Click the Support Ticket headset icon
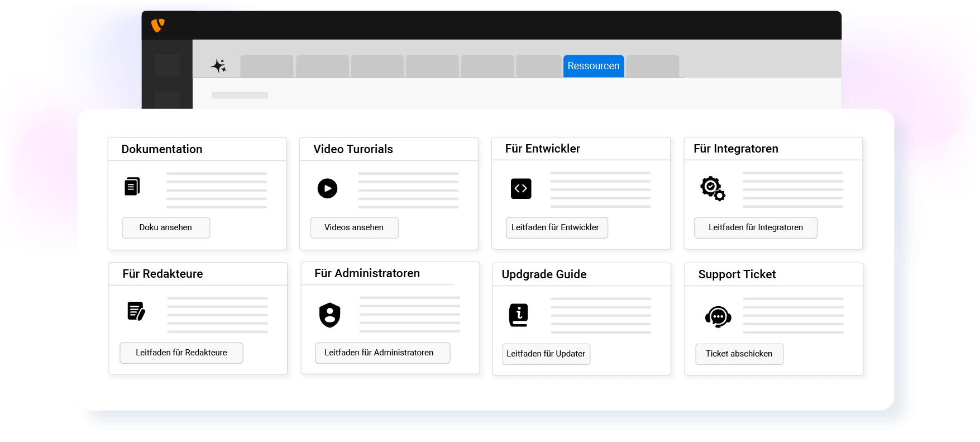This screenshot has width=980, height=442. [718, 317]
